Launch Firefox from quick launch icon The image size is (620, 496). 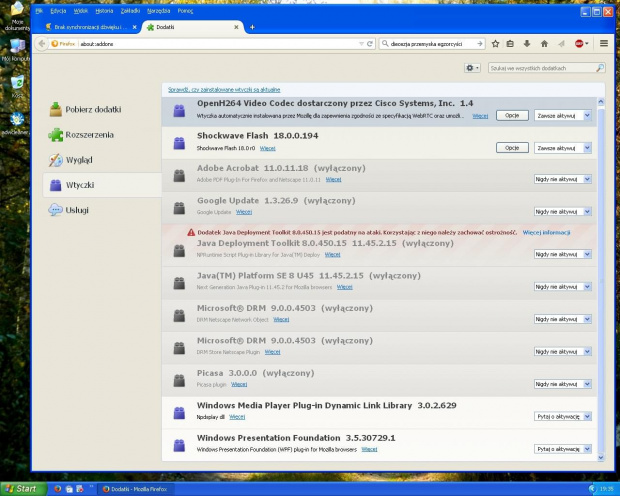point(58,489)
